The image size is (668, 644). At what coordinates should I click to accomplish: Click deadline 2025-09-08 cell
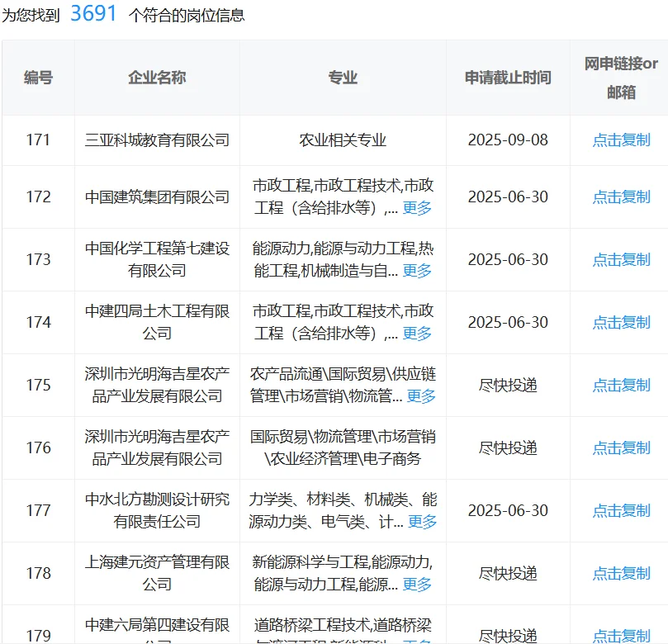click(508, 140)
